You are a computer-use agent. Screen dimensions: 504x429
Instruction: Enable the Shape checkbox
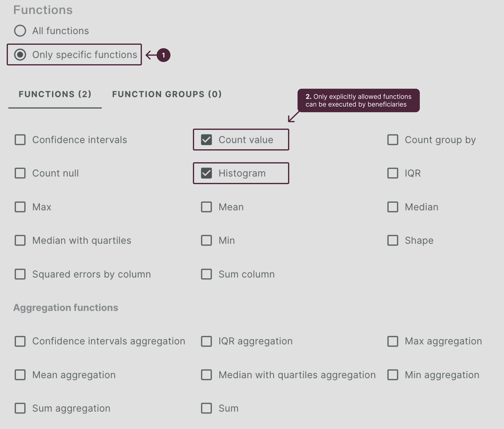pyautogui.click(x=392, y=240)
